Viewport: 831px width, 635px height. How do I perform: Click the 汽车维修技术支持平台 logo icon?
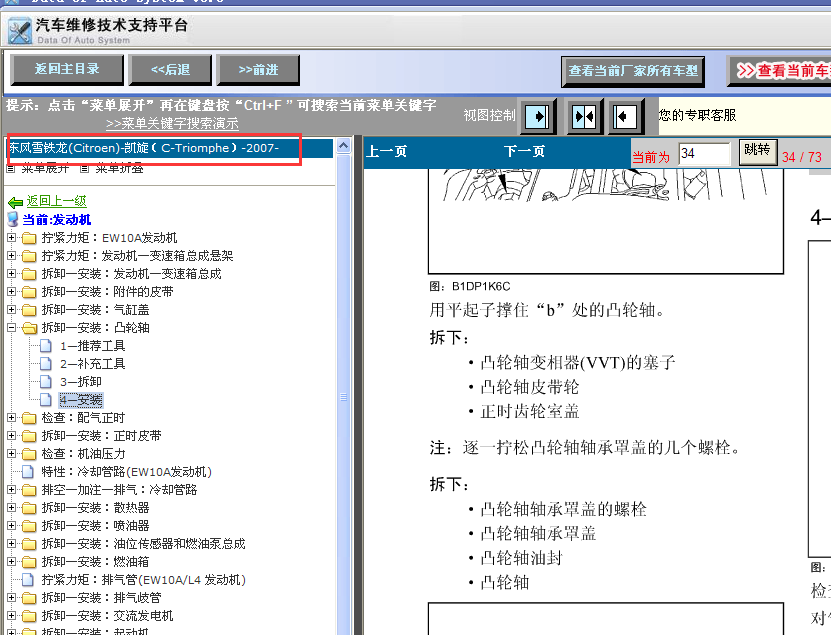pyautogui.click(x=19, y=30)
